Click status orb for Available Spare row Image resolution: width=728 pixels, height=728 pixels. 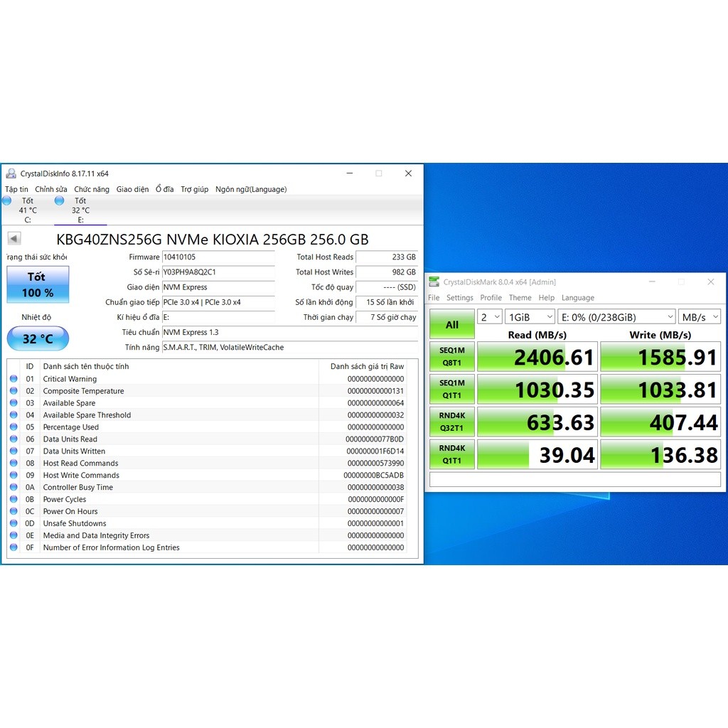[x=14, y=403]
